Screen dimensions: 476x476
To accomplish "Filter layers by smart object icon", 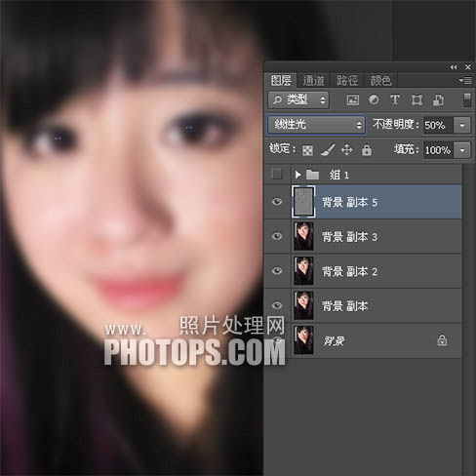I will pyautogui.click(x=438, y=99).
